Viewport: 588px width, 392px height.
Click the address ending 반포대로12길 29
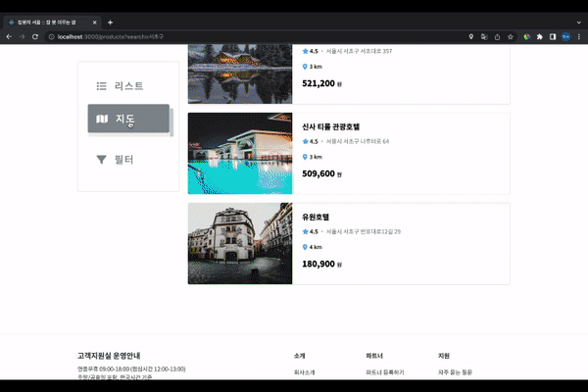(363, 231)
